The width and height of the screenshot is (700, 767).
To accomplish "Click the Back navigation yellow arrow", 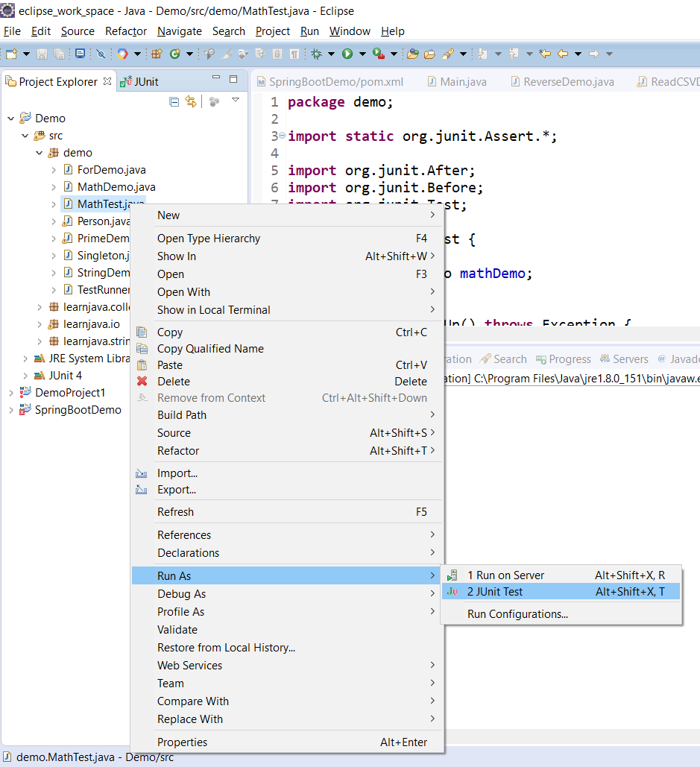I will [564, 54].
